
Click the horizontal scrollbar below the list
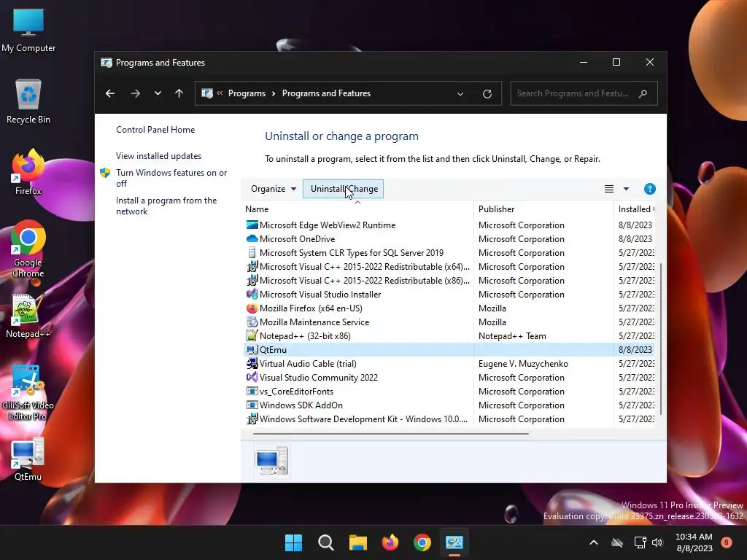click(x=391, y=434)
